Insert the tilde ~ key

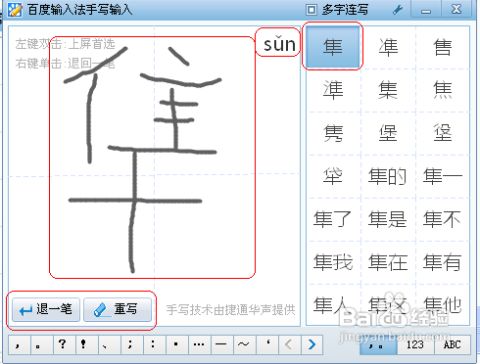point(245,344)
